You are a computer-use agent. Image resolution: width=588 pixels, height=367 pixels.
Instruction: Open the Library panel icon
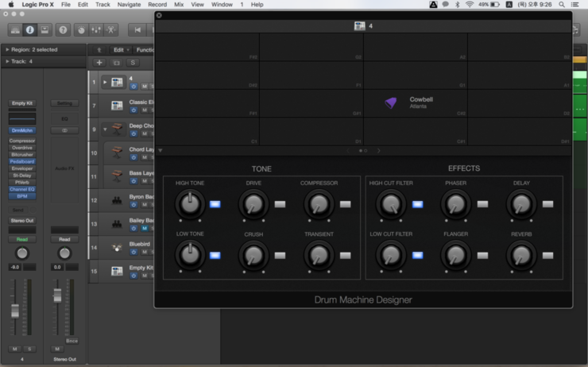pos(15,30)
